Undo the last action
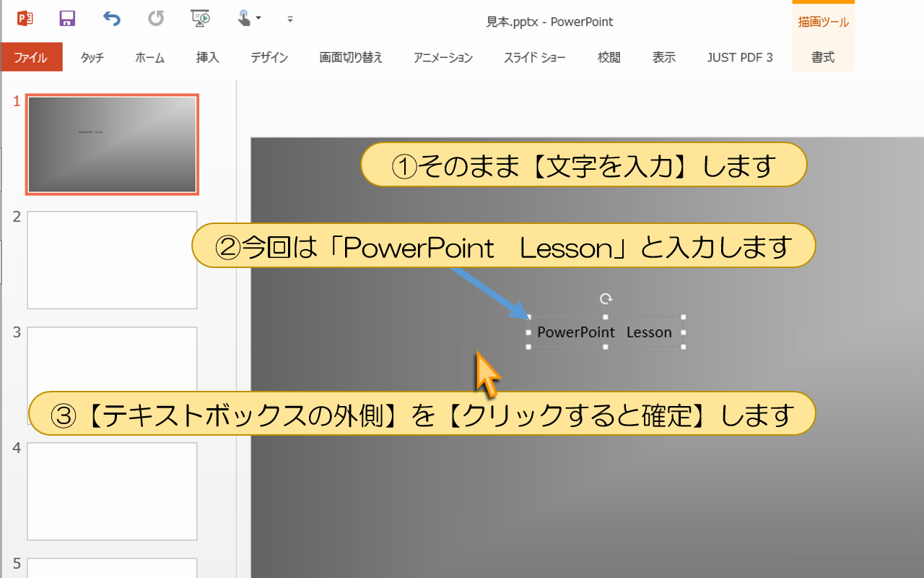 (112, 18)
